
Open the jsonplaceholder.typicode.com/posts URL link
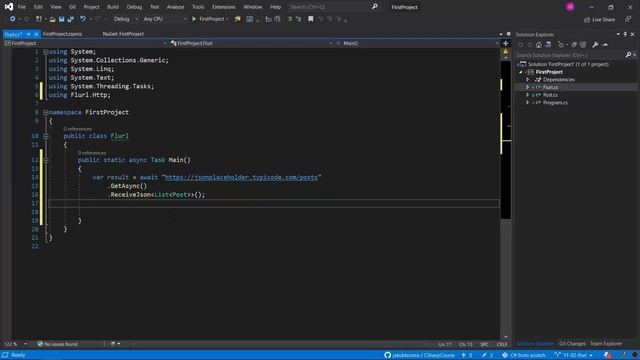(x=241, y=177)
